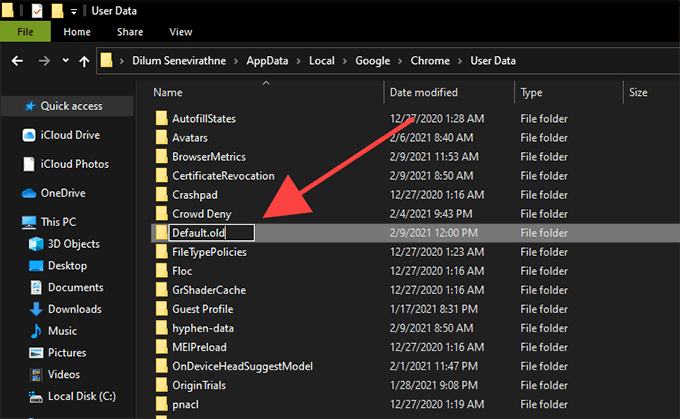Open iCloud Photos in the sidebar
This screenshot has height=419, width=680.
(x=74, y=164)
